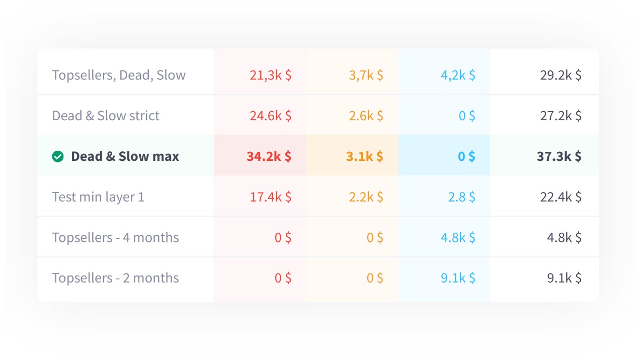The width and height of the screenshot is (644, 362).
Task: Click the bold 37.3k $ total
Action: [x=559, y=156]
